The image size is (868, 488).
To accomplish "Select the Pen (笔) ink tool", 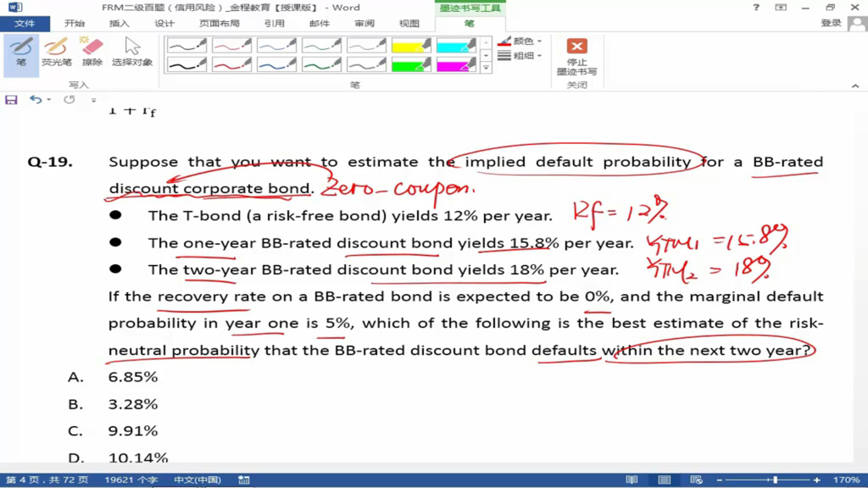I will pyautogui.click(x=20, y=51).
